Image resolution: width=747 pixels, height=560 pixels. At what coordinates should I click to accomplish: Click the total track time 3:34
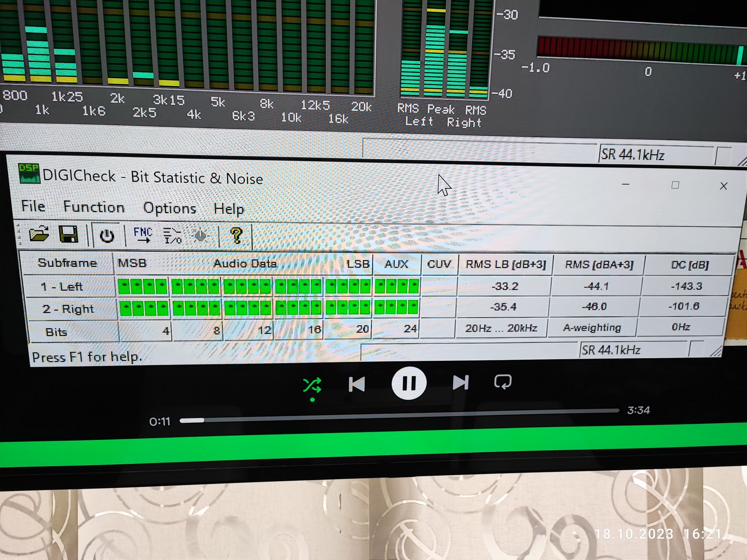(639, 410)
